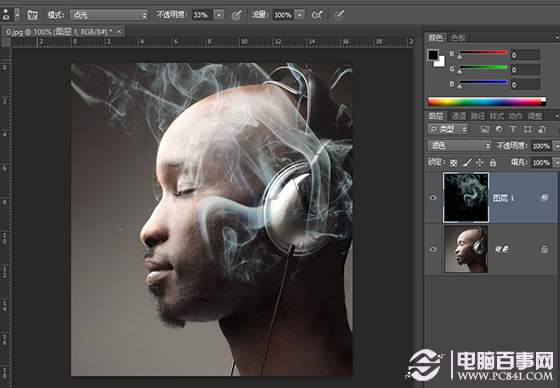Viewport: 560px width, 388px height.
Task: Switch to the 路径 paths tab
Action: pyautogui.click(x=478, y=116)
